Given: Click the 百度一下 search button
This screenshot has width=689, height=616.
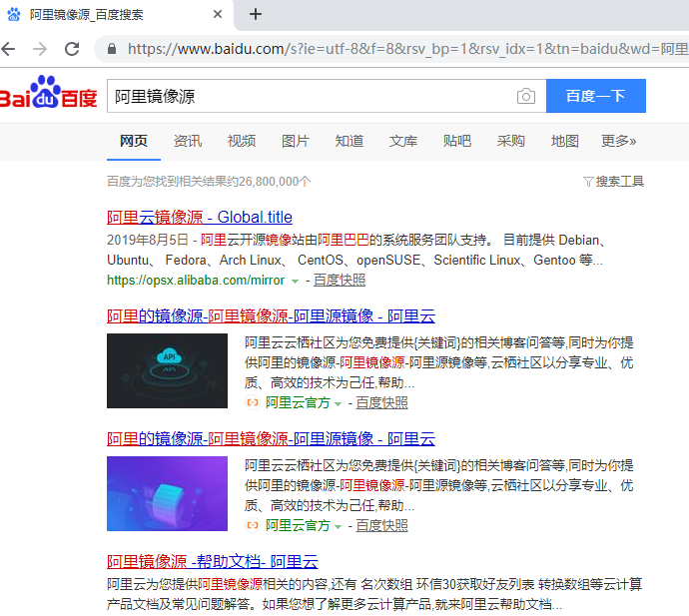Looking at the screenshot, I should 596,96.
